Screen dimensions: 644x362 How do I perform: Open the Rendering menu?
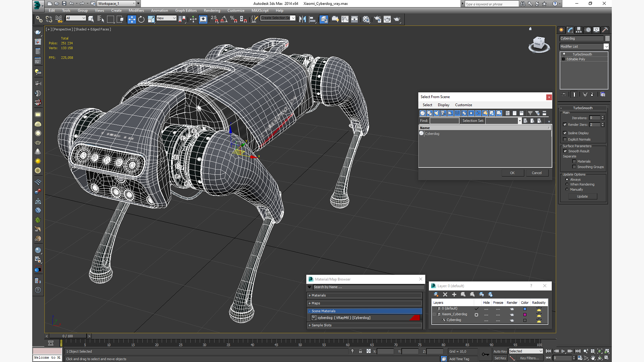pyautogui.click(x=212, y=10)
